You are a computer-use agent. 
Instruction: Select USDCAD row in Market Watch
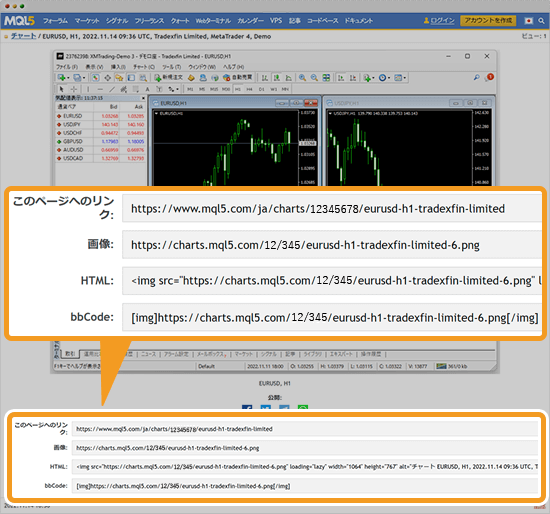point(100,158)
